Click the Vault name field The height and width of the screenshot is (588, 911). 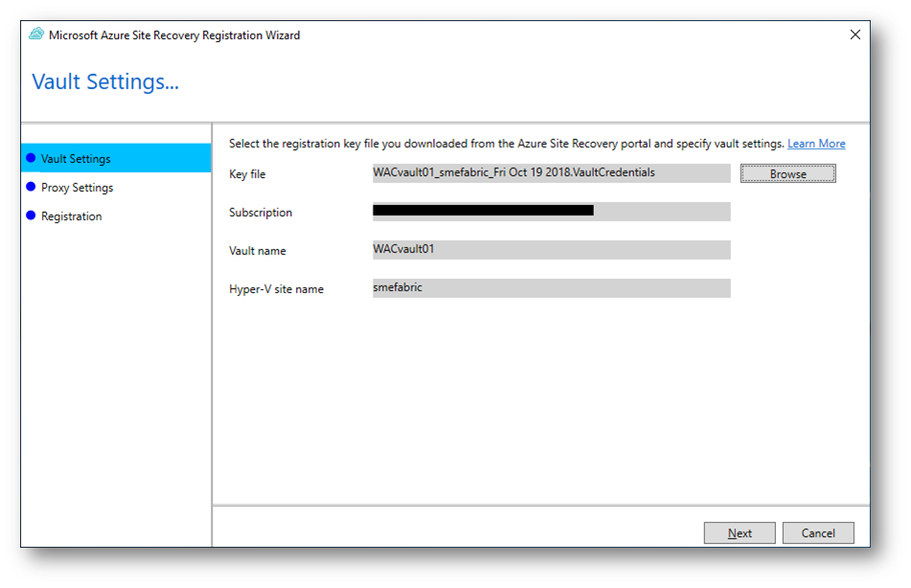pos(552,250)
